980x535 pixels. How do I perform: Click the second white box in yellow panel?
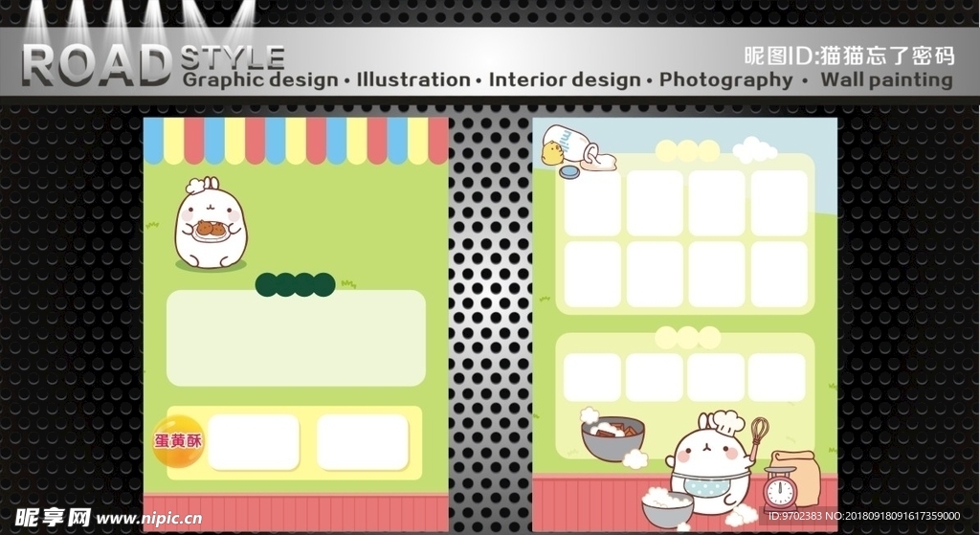tap(363, 442)
